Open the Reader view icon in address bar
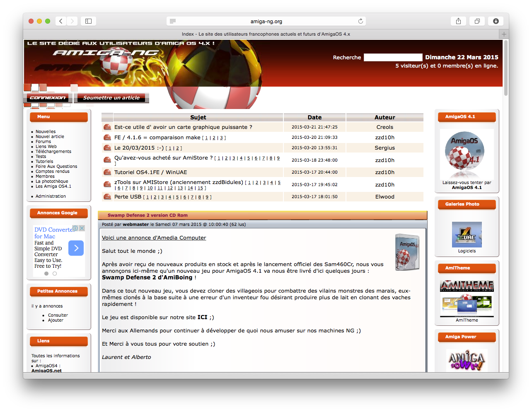This screenshot has height=412, width=532. pyautogui.click(x=173, y=21)
